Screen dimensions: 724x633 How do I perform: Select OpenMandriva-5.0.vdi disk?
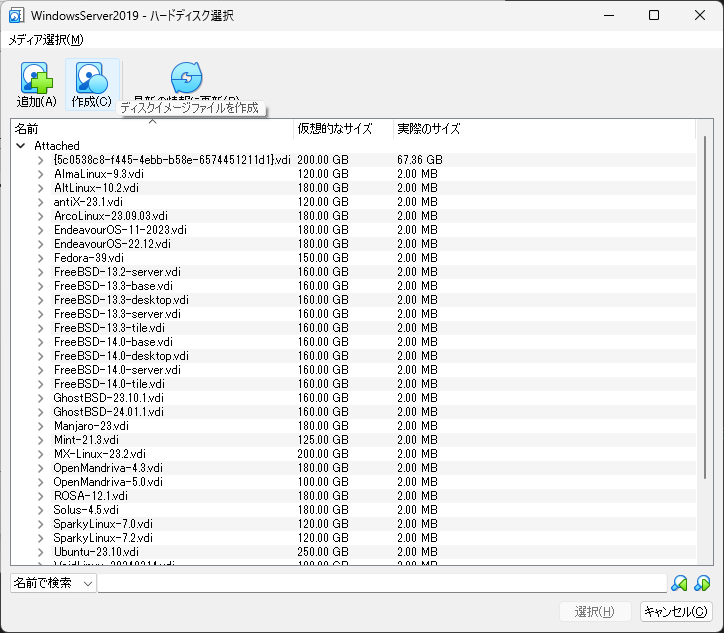[108, 482]
